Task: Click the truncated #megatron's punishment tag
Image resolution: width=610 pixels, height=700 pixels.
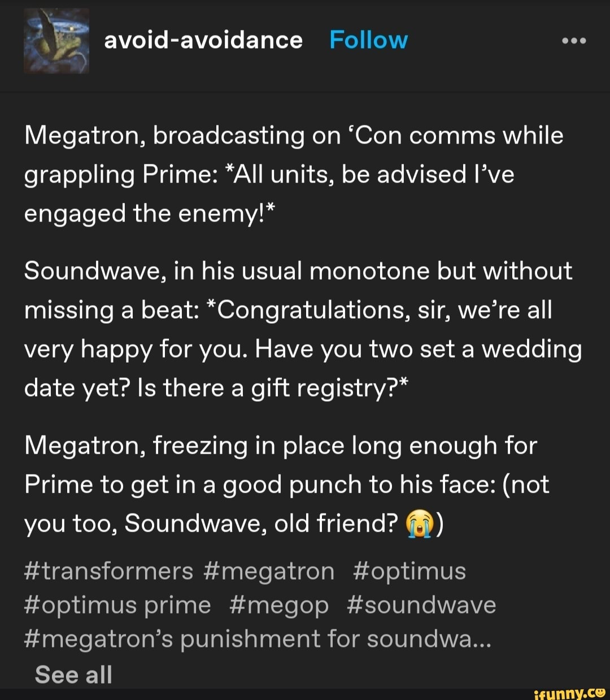Action: [x=258, y=639]
